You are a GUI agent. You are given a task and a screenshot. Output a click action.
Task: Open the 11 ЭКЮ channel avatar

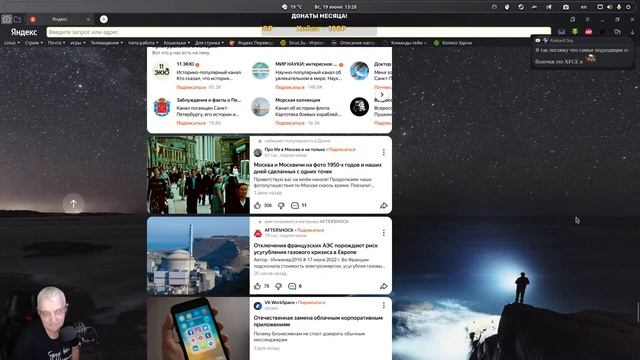tap(162, 71)
